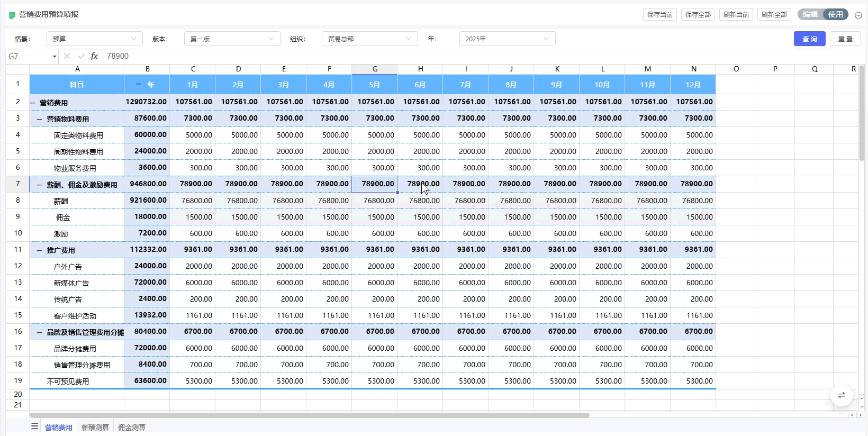Select the 传统广告 row label

pyautogui.click(x=68, y=299)
